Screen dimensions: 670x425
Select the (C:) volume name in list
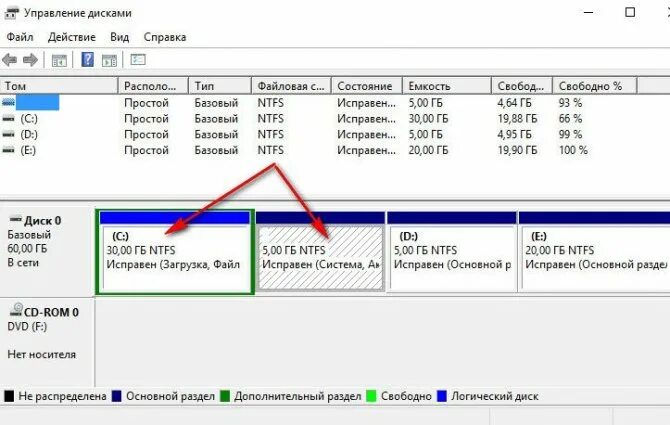[29, 119]
